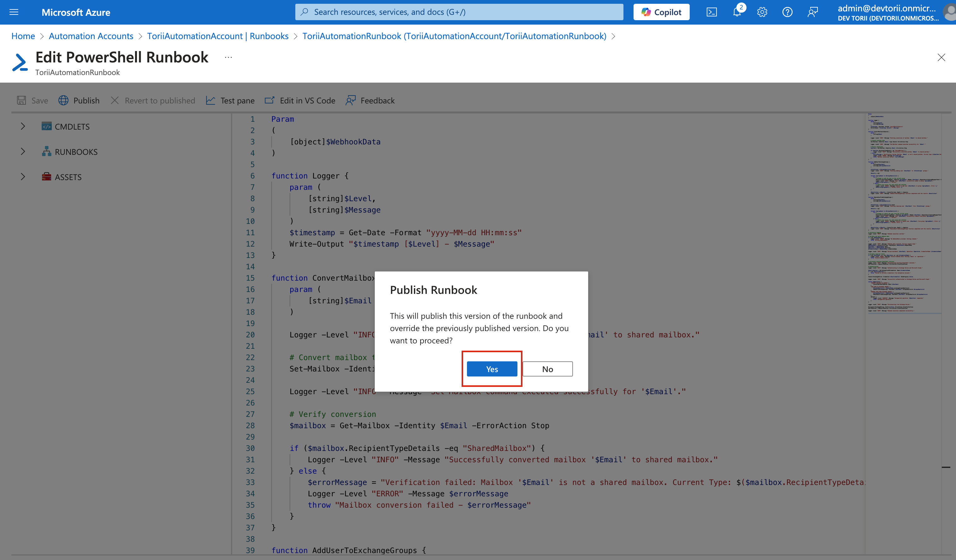The image size is (956, 560).
Task: Expand the ASSETS tree chevron
Action: 23,177
